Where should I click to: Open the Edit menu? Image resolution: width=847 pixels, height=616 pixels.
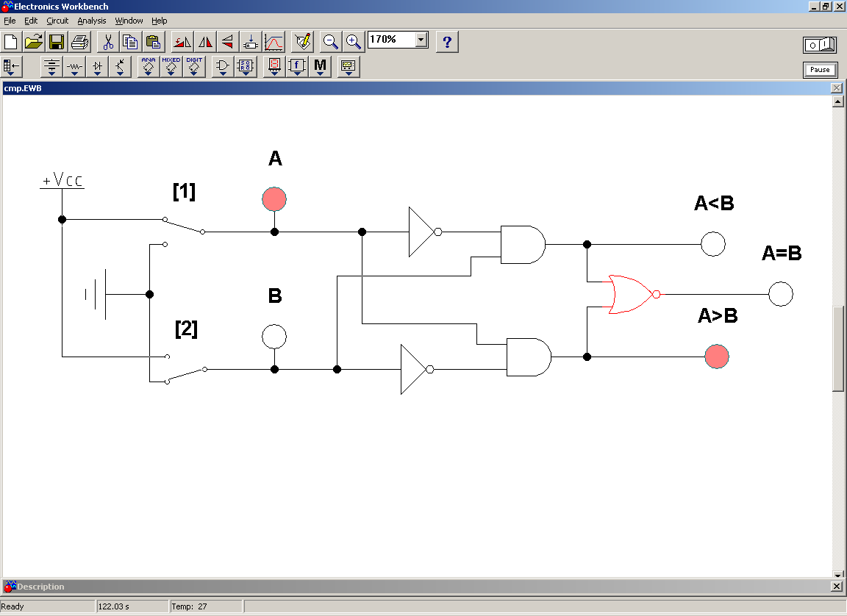[31, 21]
